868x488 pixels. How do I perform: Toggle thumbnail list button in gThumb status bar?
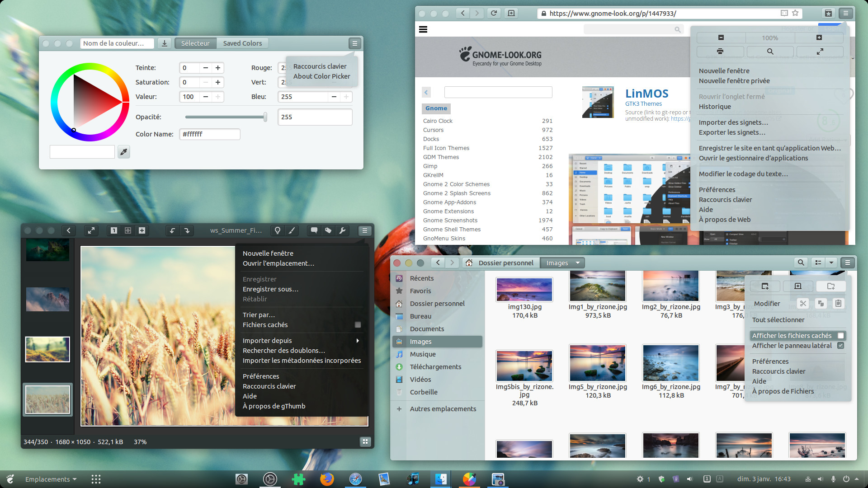365,441
